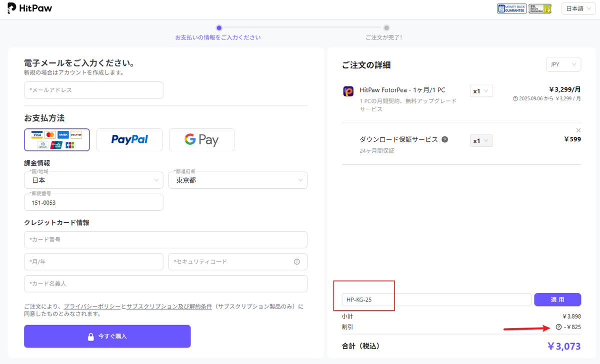
Task: Open the サブスクリプション及び解約条件 link
Action: [x=169, y=306]
